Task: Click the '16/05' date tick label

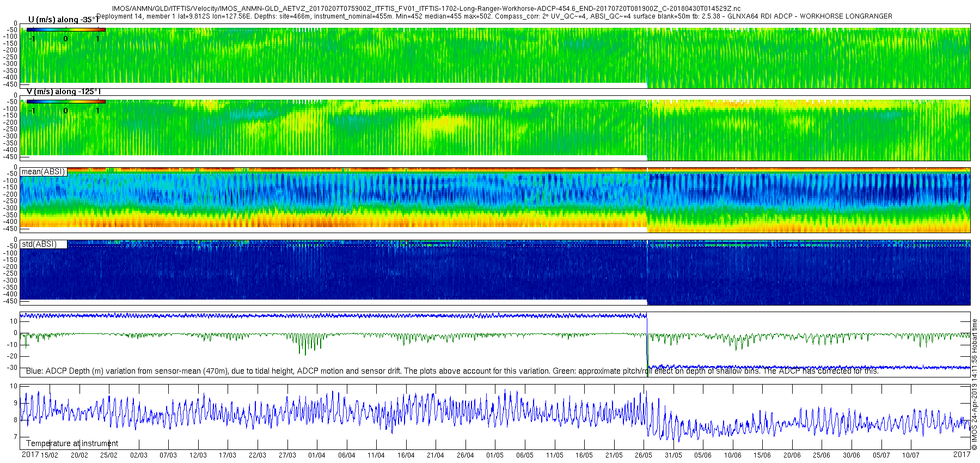Action: 584,455
